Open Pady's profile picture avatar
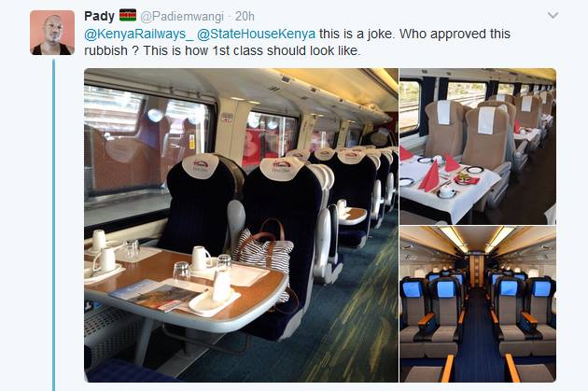The image size is (588, 391). (52, 33)
